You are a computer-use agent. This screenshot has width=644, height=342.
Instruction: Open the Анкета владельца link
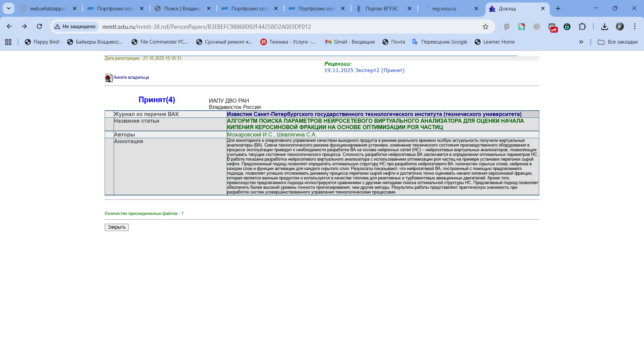pos(131,77)
